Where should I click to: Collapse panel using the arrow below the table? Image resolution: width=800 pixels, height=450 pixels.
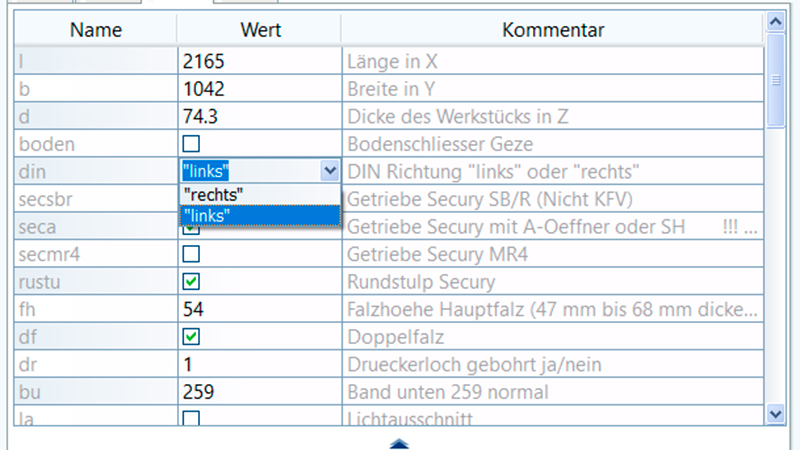click(398, 442)
